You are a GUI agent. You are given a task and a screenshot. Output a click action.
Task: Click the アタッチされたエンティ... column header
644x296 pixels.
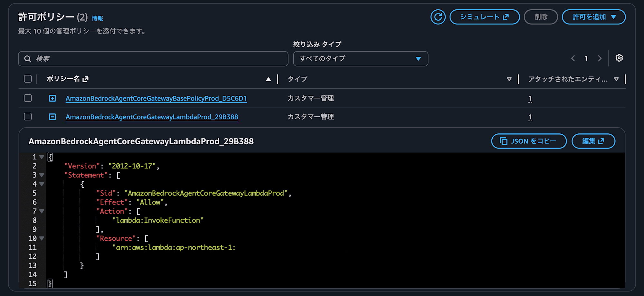[568, 79]
